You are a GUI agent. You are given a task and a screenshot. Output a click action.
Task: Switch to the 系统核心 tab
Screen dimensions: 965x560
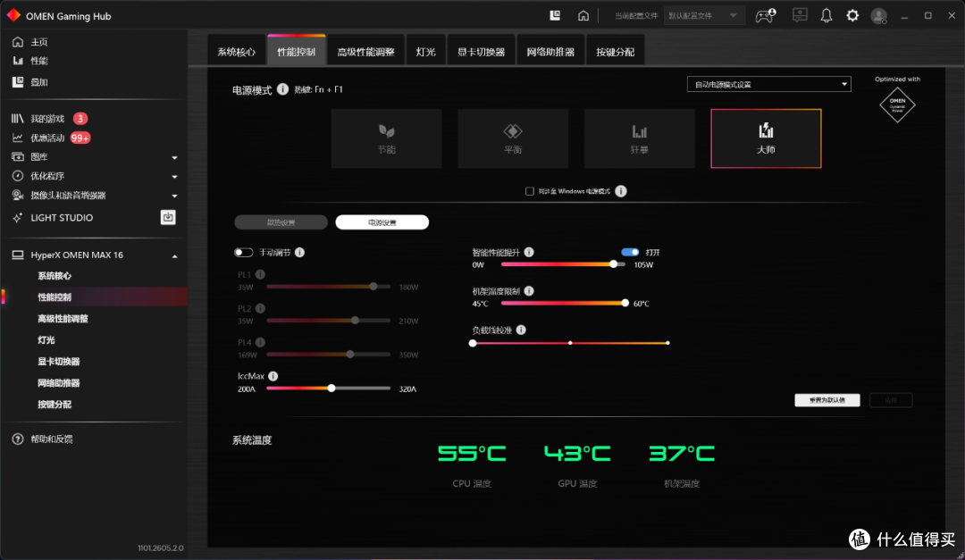[x=236, y=52]
